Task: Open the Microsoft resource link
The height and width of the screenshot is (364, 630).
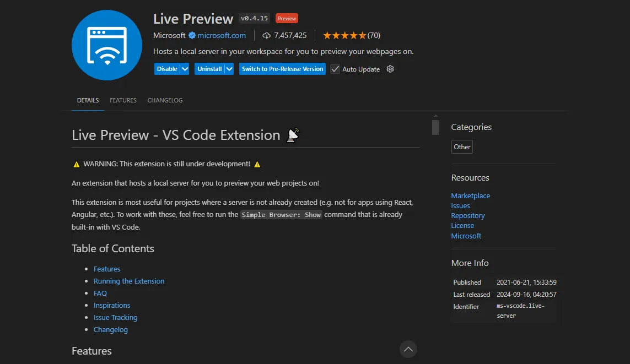Action: pyautogui.click(x=466, y=236)
